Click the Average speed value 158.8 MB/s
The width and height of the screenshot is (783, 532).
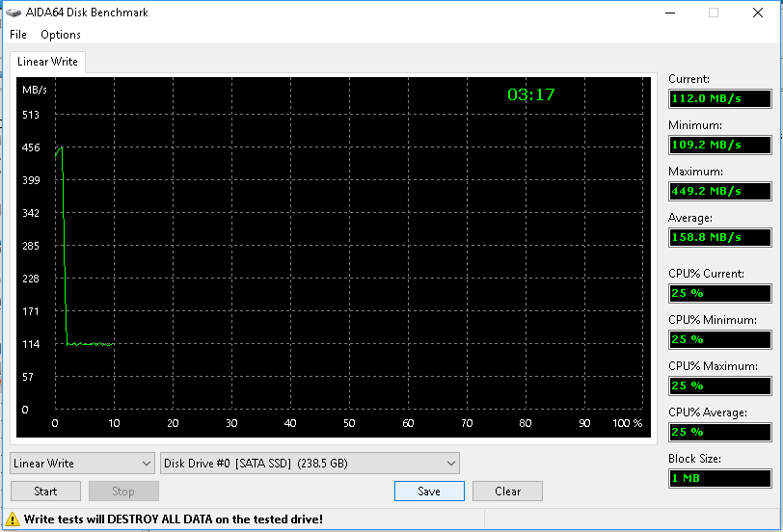719,237
